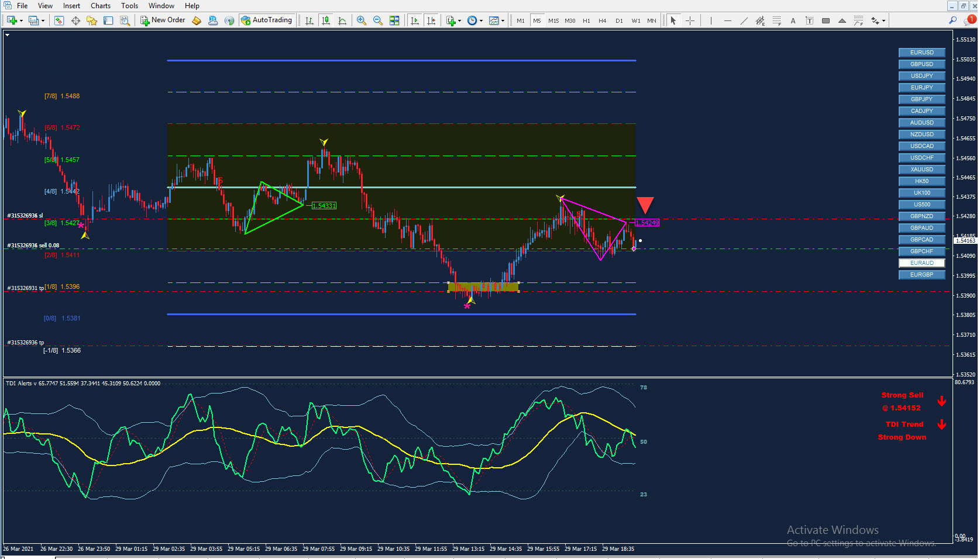Select the crosshair tool

(690, 20)
